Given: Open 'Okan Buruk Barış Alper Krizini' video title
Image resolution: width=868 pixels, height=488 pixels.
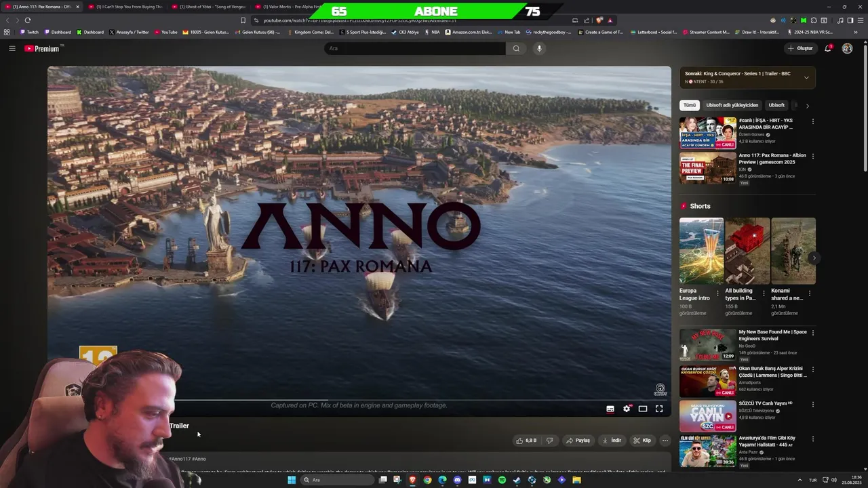Looking at the screenshot, I should (772, 372).
